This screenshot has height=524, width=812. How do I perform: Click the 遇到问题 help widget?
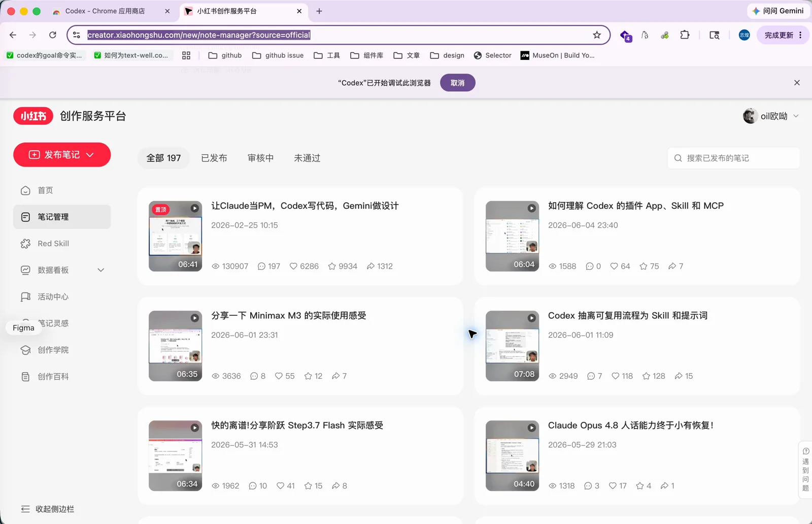click(805, 470)
